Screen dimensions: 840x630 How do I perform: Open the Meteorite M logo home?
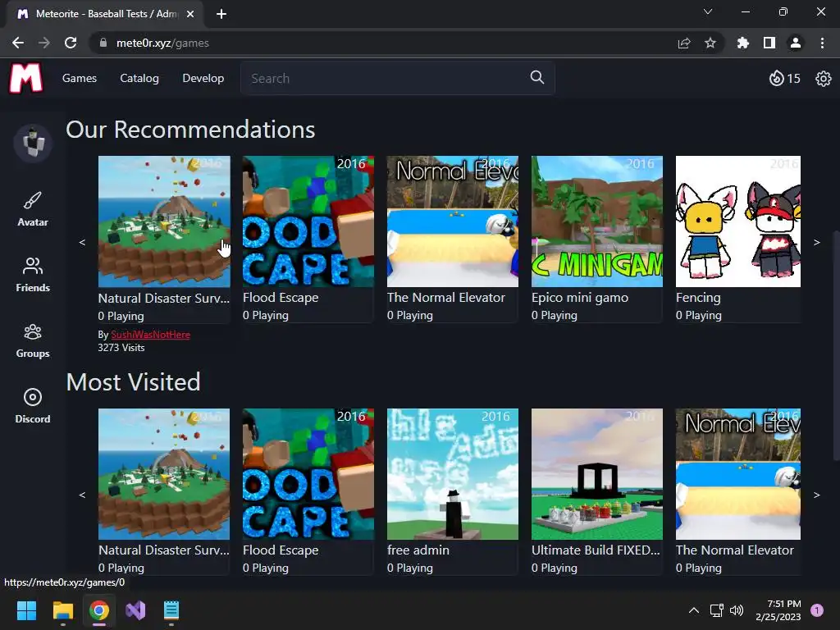click(25, 78)
